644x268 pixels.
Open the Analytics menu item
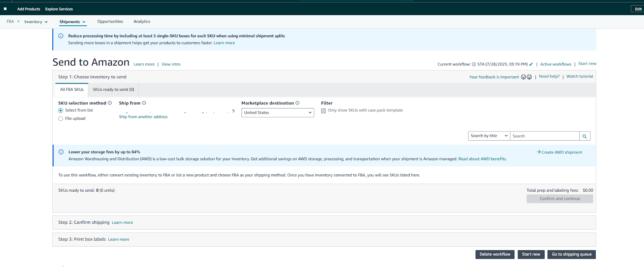click(142, 22)
